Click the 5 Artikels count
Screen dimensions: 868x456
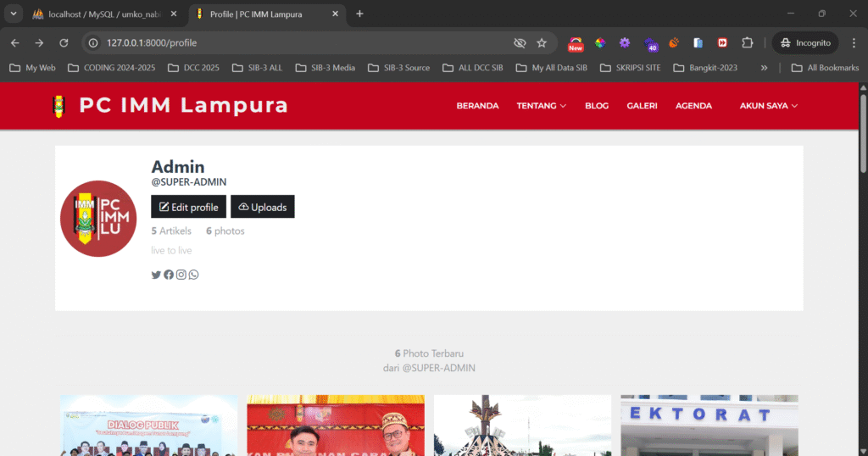pyautogui.click(x=171, y=231)
